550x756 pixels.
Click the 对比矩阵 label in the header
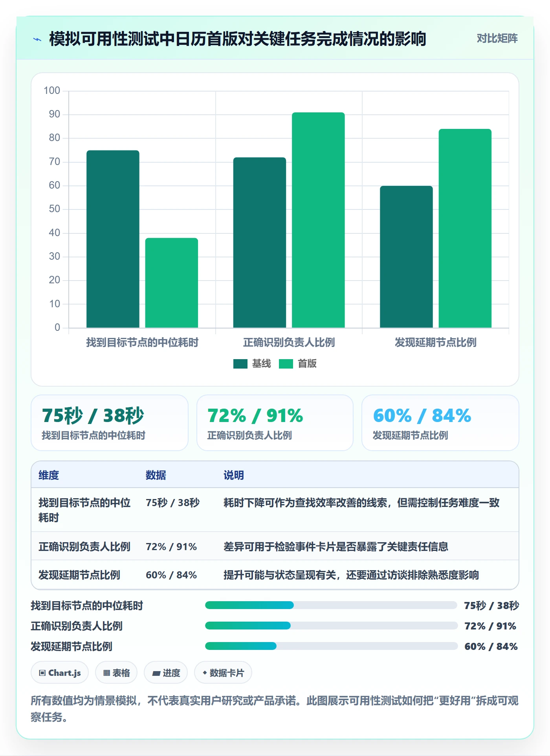point(497,39)
